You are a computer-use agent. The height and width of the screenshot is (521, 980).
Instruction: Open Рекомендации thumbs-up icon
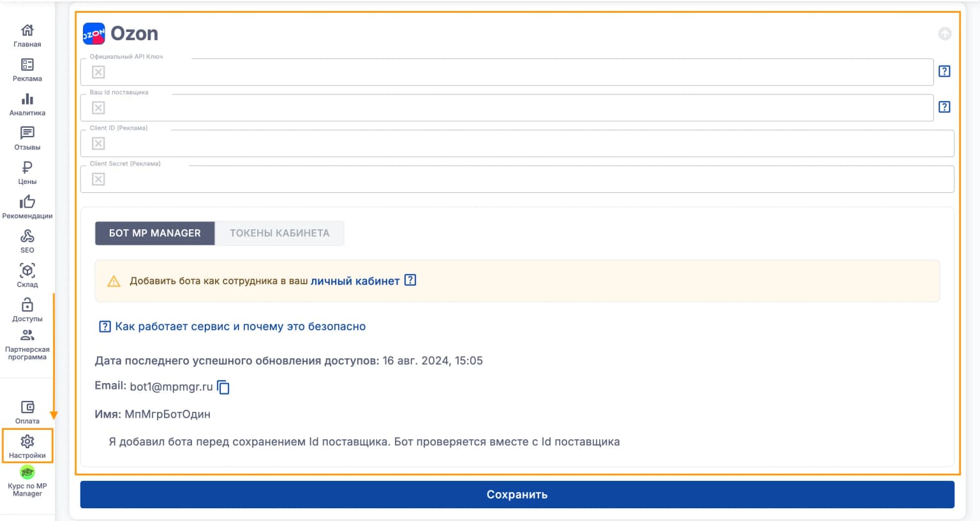(27, 208)
